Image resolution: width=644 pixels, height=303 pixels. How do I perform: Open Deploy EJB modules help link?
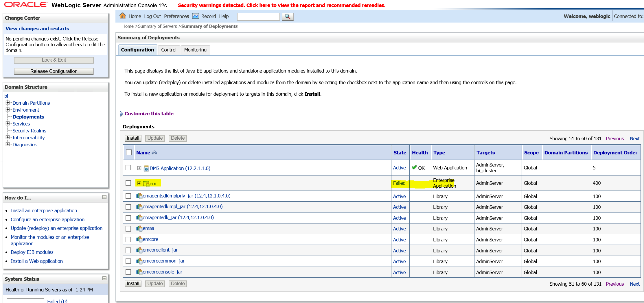pyautogui.click(x=32, y=252)
